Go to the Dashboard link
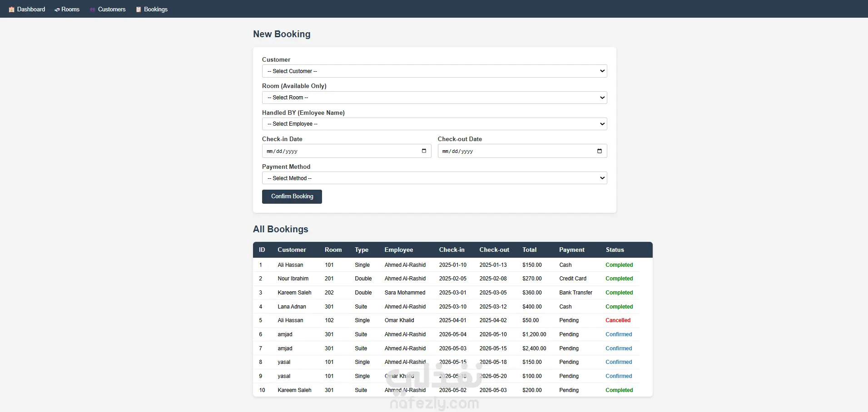Image resolution: width=868 pixels, height=412 pixels. coord(27,10)
